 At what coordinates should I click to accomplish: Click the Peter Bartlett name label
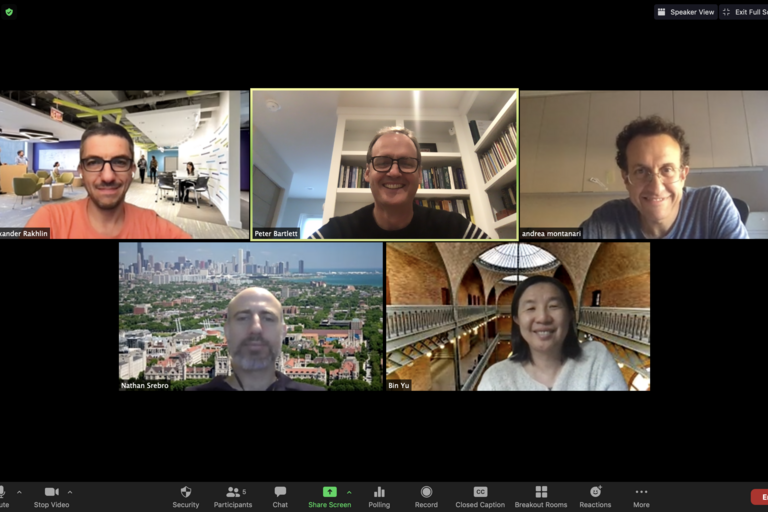(276, 234)
